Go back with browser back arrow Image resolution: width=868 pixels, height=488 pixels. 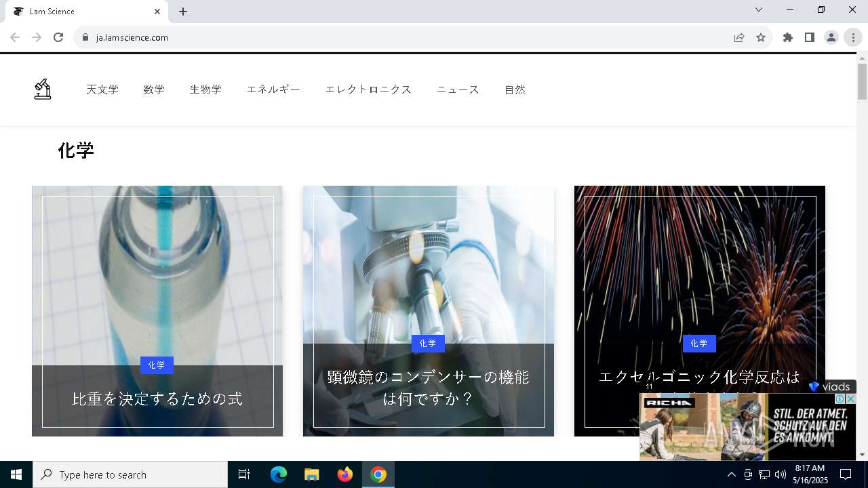15,37
